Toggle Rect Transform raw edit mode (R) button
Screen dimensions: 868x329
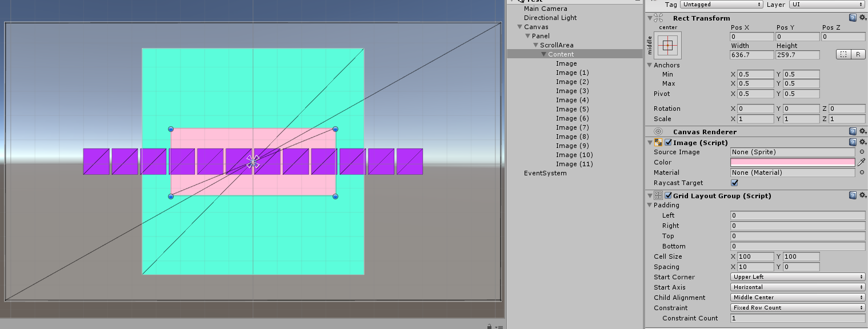point(858,55)
